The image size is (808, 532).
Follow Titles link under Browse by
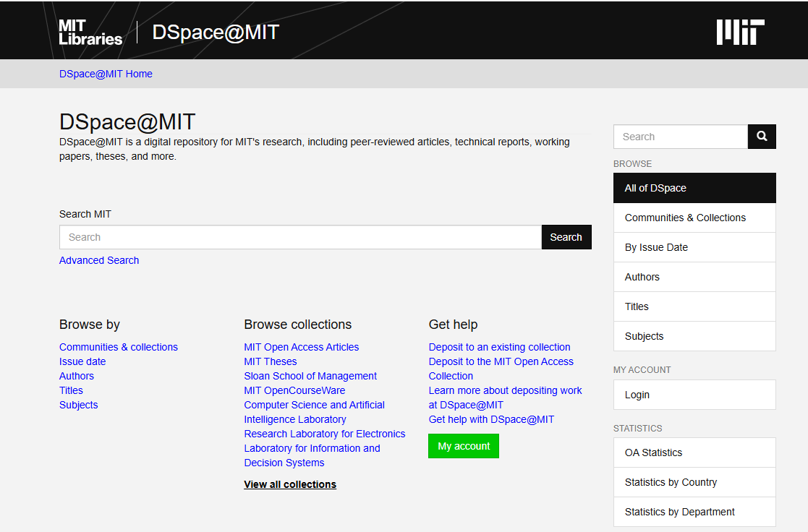(71, 390)
